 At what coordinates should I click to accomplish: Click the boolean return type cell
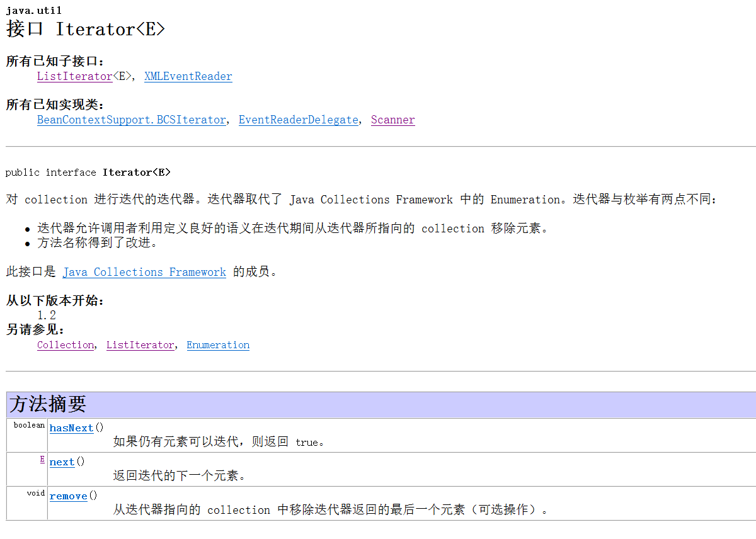[27, 435]
